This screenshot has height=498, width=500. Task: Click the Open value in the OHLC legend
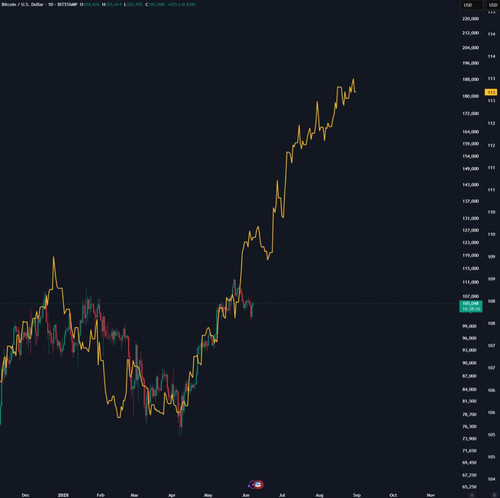90,5
